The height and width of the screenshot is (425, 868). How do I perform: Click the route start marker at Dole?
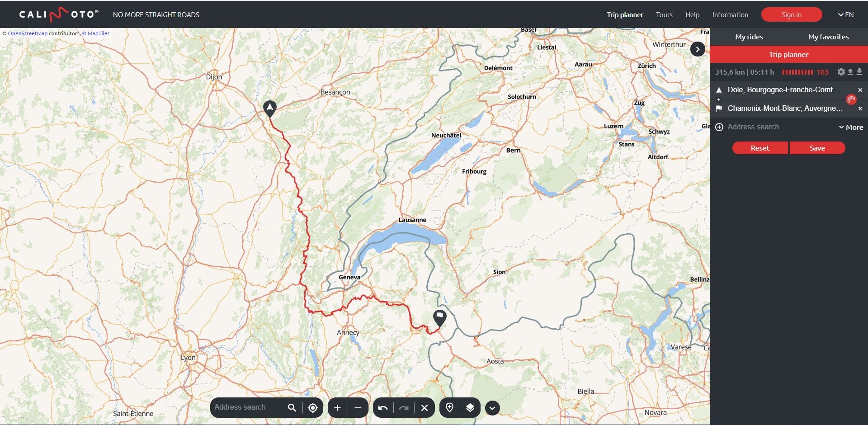(270, 109)
